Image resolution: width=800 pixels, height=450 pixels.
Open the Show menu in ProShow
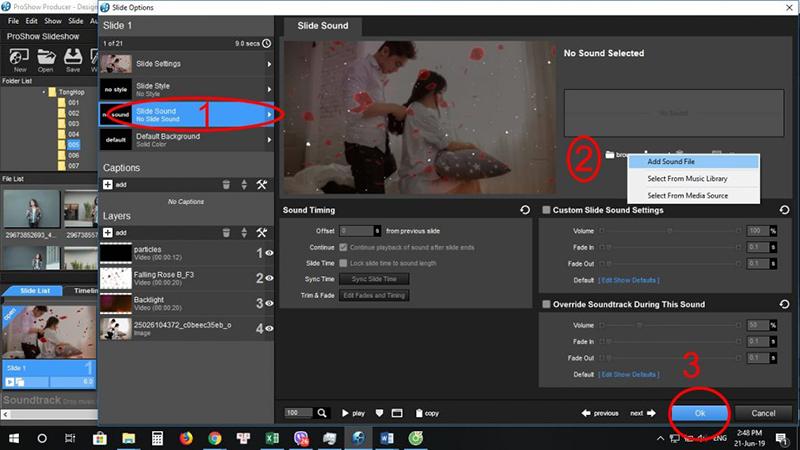pyautogui.click(x=53, y=21)
